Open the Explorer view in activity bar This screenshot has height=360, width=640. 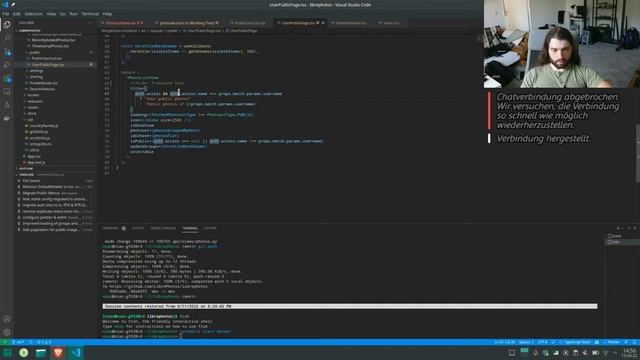[x=7, y=24]
